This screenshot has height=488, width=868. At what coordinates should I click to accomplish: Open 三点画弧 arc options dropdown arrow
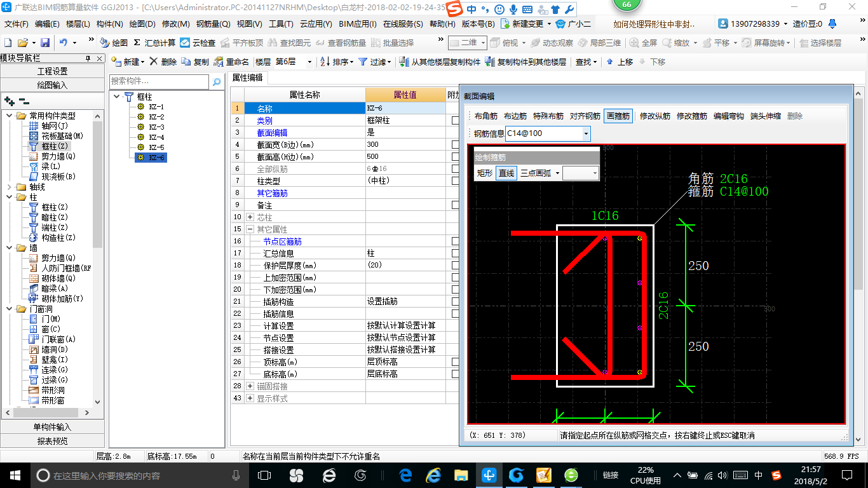(557, 173)
